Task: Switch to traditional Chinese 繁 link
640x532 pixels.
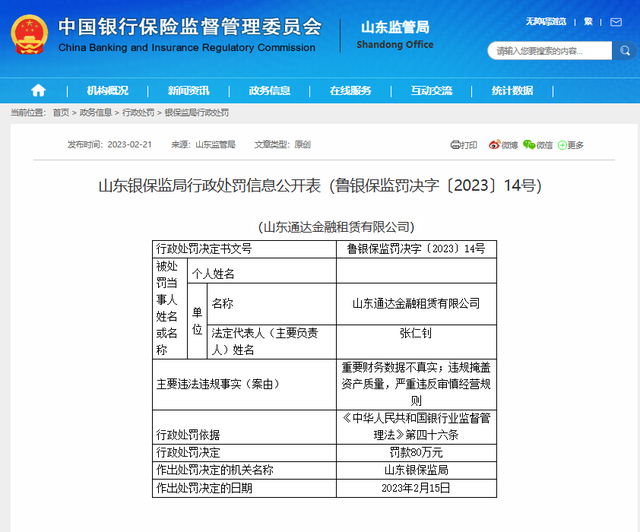Action: (x=588, y=22)
